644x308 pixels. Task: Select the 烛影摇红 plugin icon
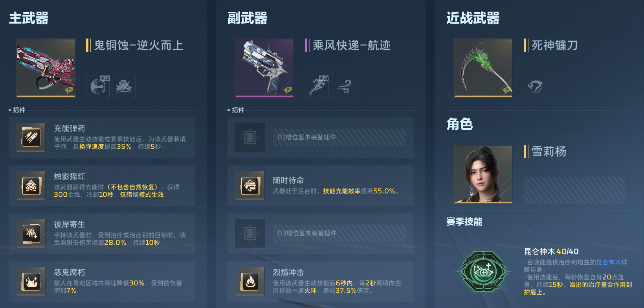(x=31, y=185)
